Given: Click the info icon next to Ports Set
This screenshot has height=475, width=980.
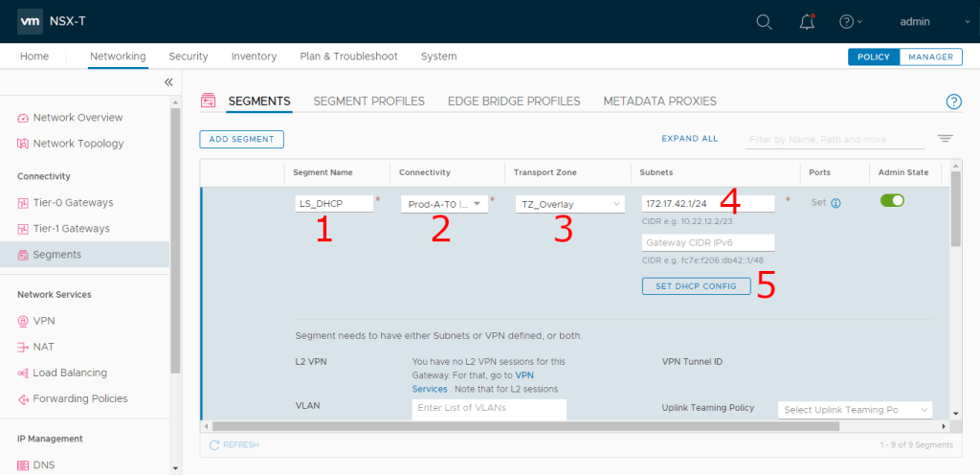Looking at the screenshot, I should click(835, 203).
